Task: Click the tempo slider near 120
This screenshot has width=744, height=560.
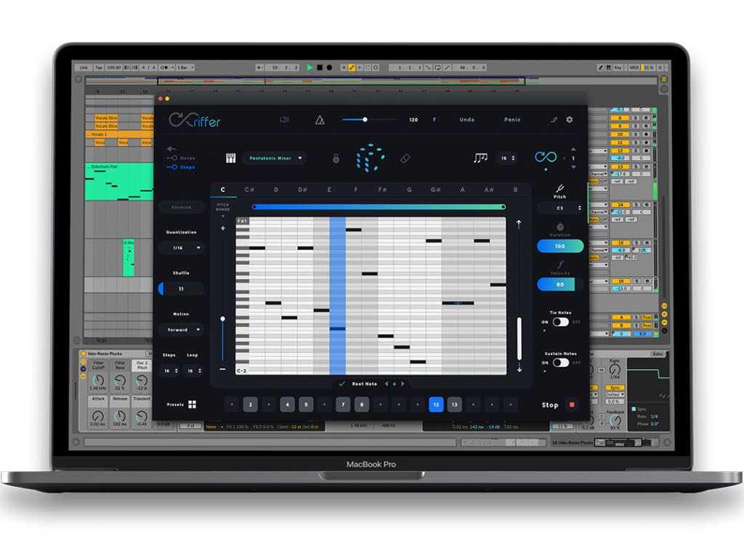Action: pos(365,120)
